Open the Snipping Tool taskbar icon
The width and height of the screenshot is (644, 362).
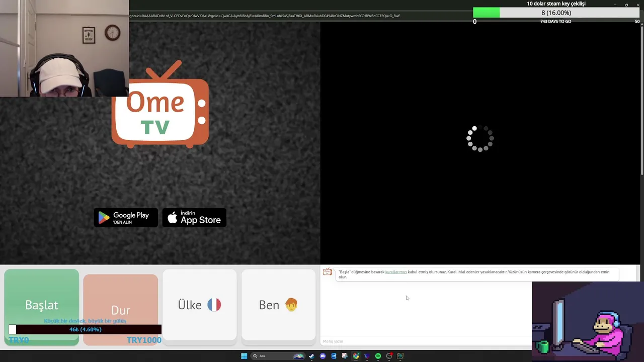click(x=345, y=356)
